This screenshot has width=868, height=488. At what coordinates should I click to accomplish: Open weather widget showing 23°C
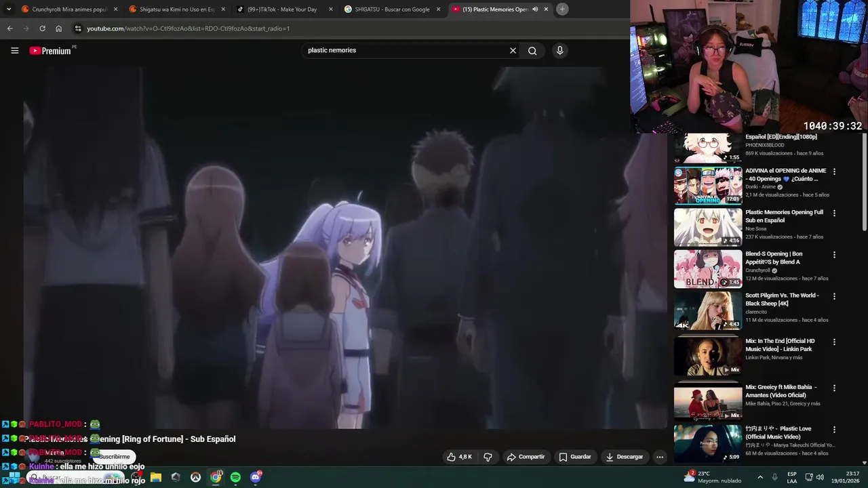coord(712,477)
